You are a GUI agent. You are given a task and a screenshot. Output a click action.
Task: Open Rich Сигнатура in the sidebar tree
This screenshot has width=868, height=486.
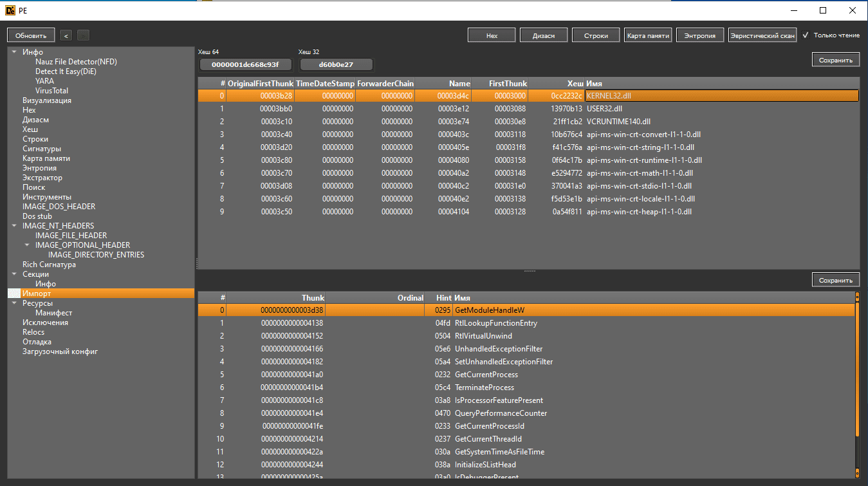(49, 265)
